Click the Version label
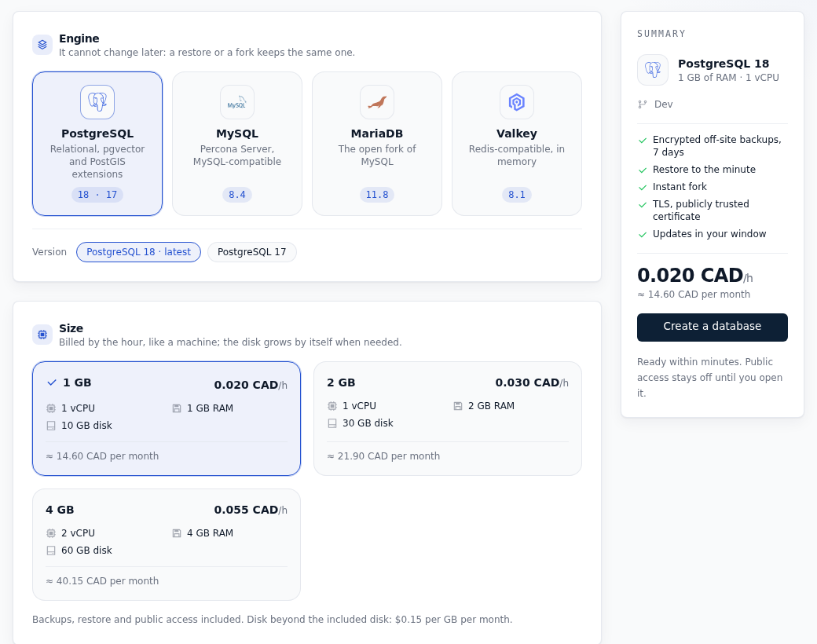 point(49,252)
